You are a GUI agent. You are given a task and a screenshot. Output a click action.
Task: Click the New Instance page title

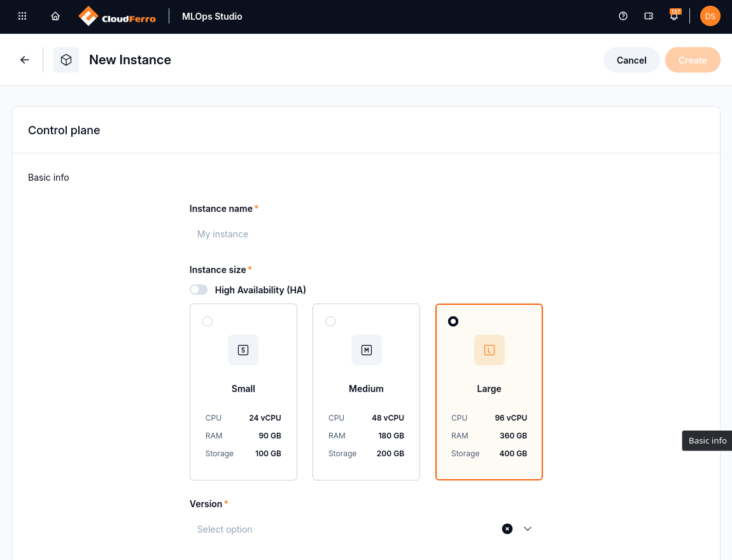click(130, 60)
